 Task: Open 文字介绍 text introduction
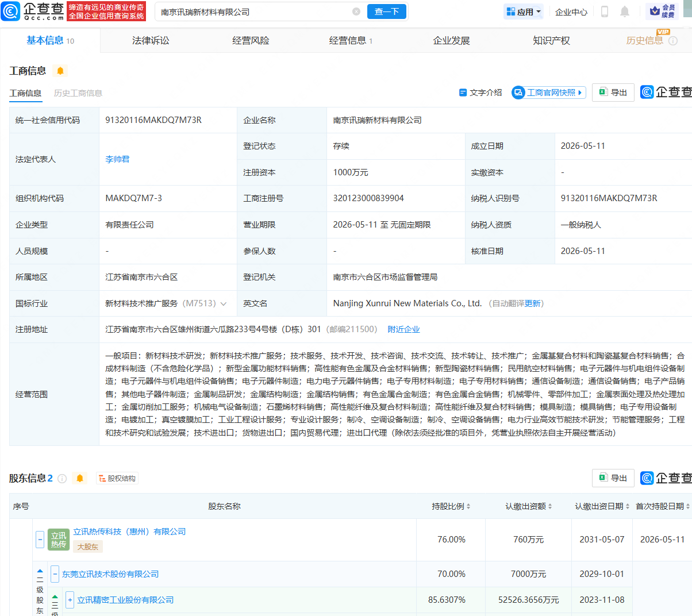coord(480,93)
